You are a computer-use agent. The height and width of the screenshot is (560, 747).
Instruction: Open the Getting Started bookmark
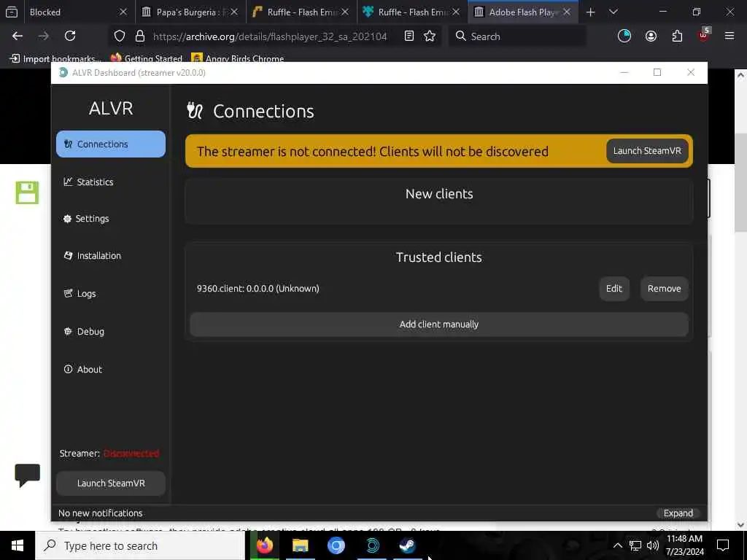point(146,58)
